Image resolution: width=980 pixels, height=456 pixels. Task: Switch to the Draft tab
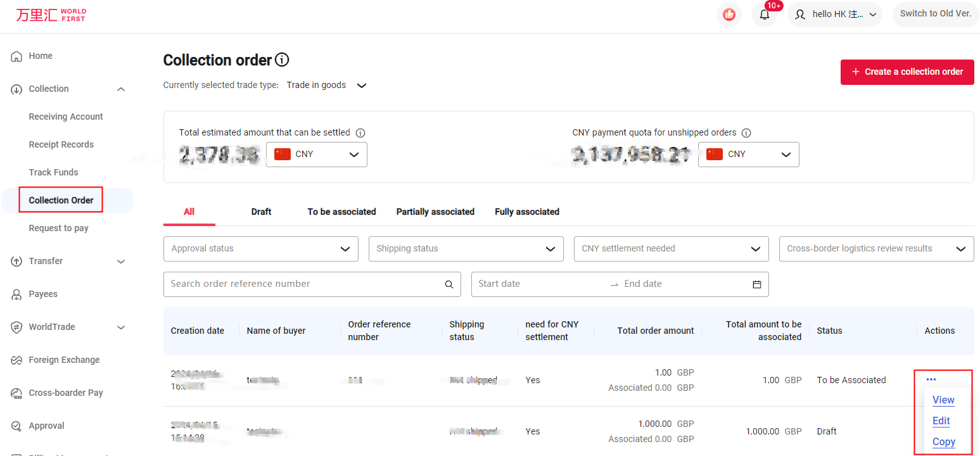261,212
